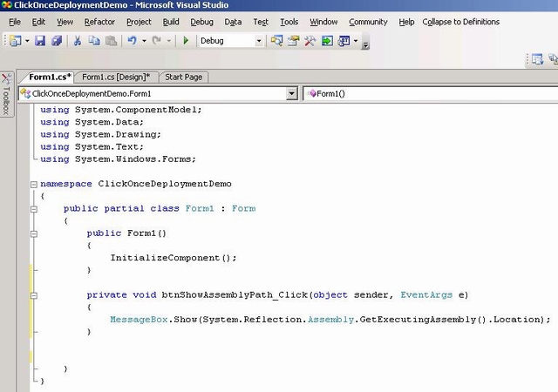Open the New Project icon's dropdown arrow

[x=27, y=41]
